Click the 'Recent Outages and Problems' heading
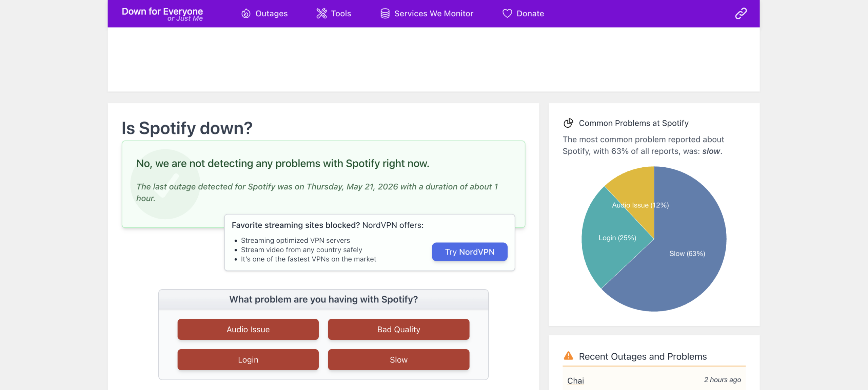 point(643,356)
